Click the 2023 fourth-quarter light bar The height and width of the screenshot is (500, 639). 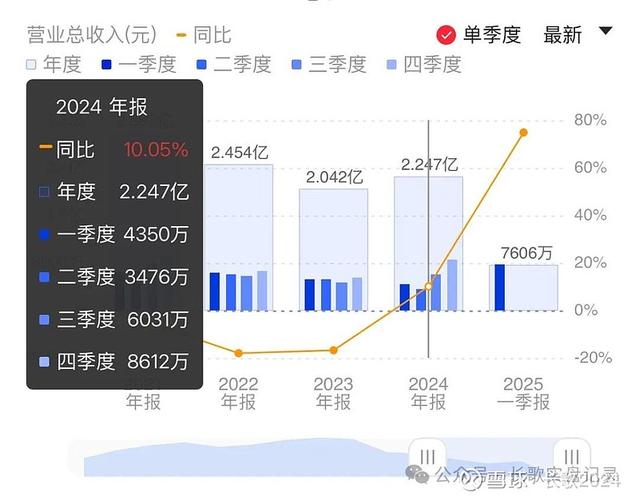click(x=357, y=294)
